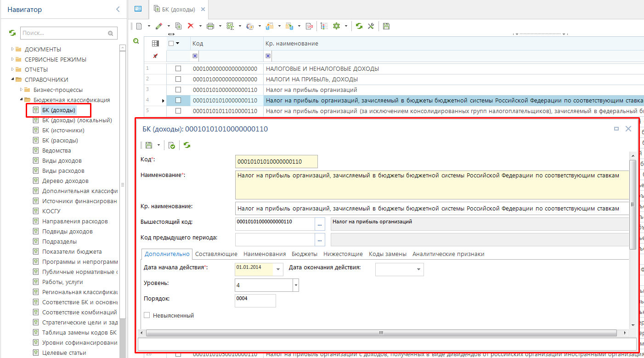Click the ellipsis button for Код предыдущего периода
This screenshot has height=358, width=644.
(x=320, y=240)
